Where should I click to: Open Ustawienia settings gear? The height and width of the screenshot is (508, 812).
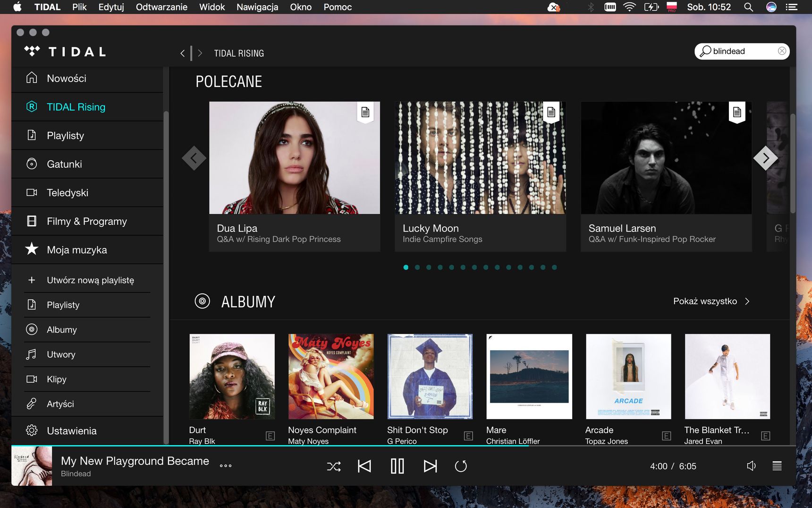(x=88, y=431)
